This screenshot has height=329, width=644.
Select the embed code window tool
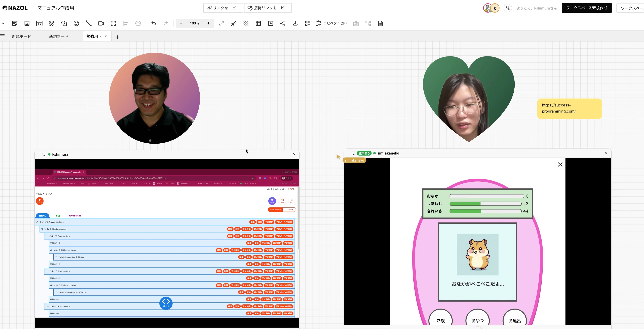pyautogui.click(x=39, y=23)
